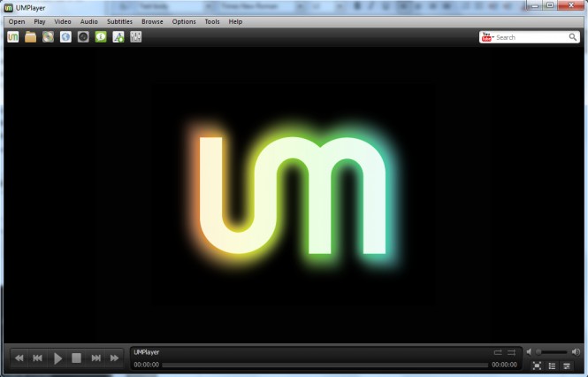The width and height of the screenshot is (588, 377).
Task: Click the total time 00:00:00 on the right
Action: (x=504, y=365)
